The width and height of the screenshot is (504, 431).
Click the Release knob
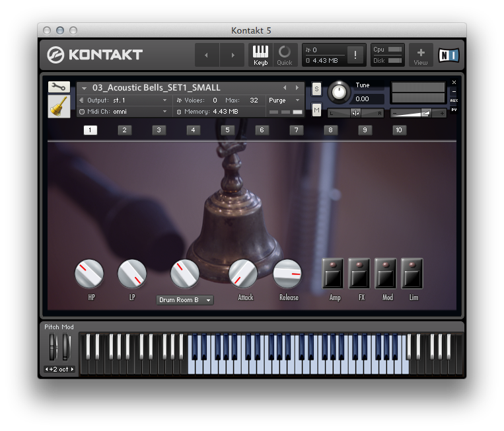287,274
